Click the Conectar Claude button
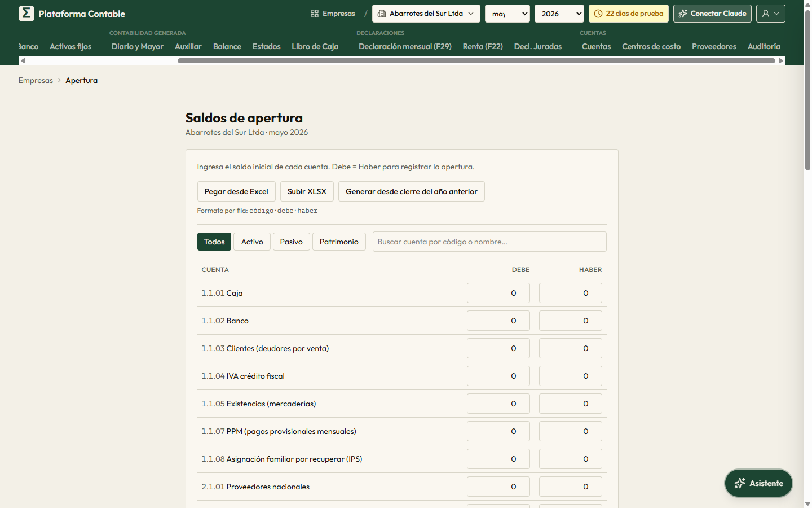The image size is (812, 508). [712, 14]
